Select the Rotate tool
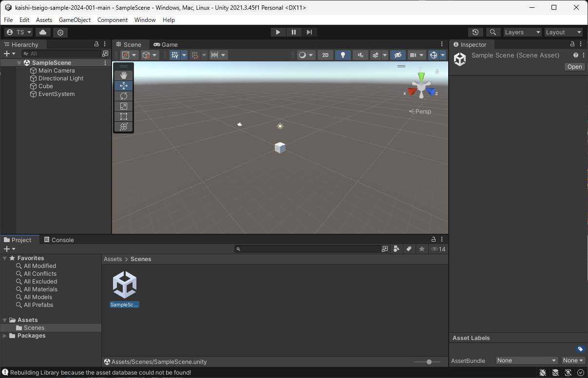 click(x=124, y=96)
